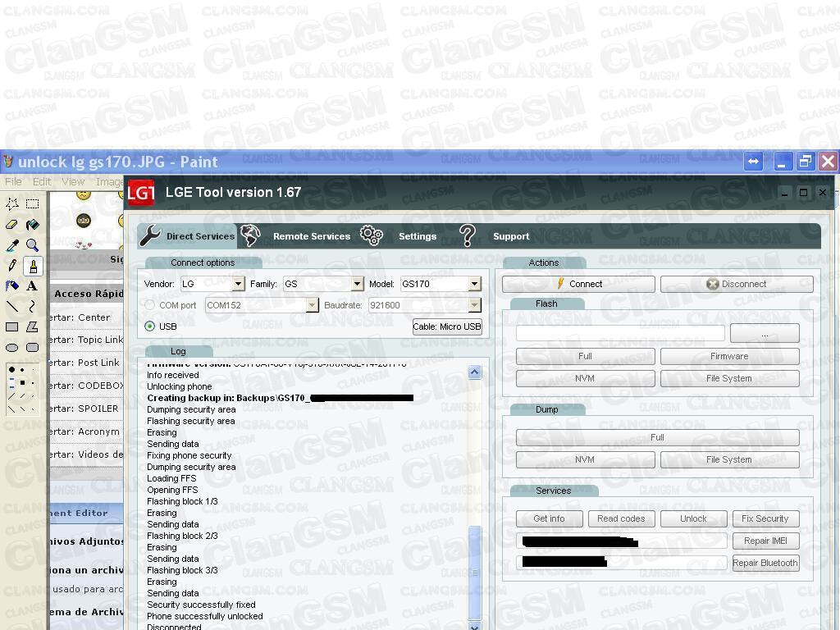The height and width of the screenshot is (630, 840).
Task: Choose the Airbrush tool in Paint
Action: [11, 285]
